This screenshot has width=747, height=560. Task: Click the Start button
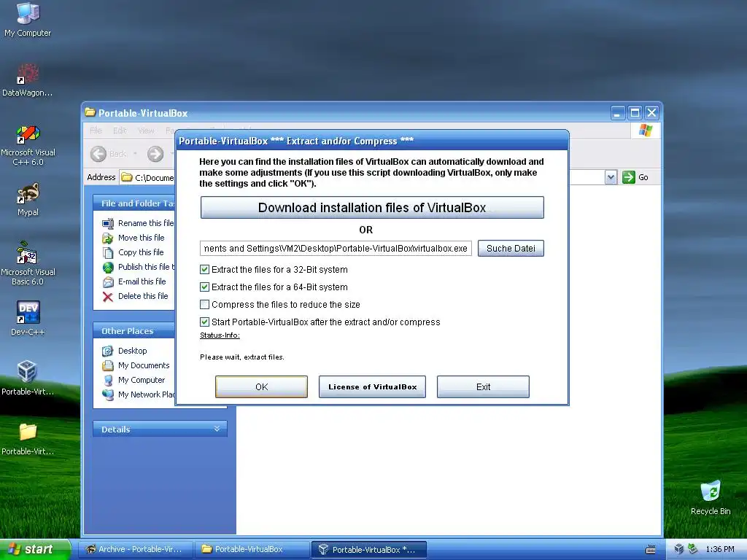point(35,549)
